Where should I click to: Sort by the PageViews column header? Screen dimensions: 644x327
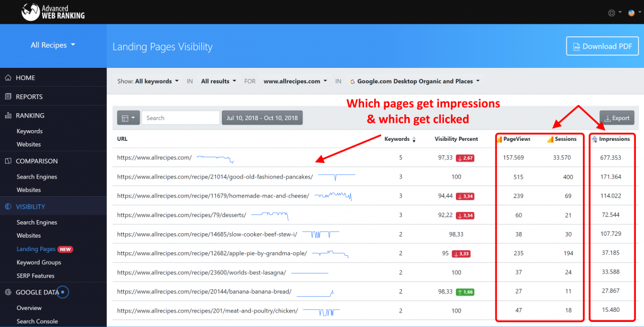tap(517, 139)
